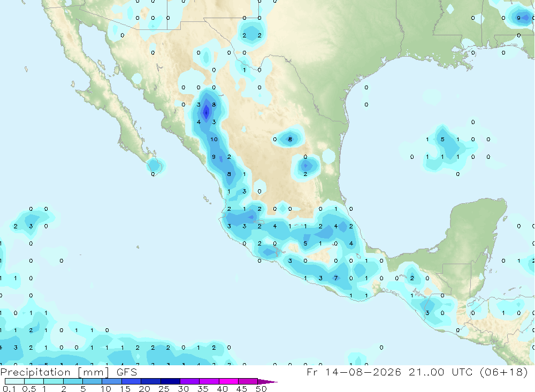This screenshot has width=535, height=392.
Task: Click legend scale label '30'
Action: coord(183,389)
